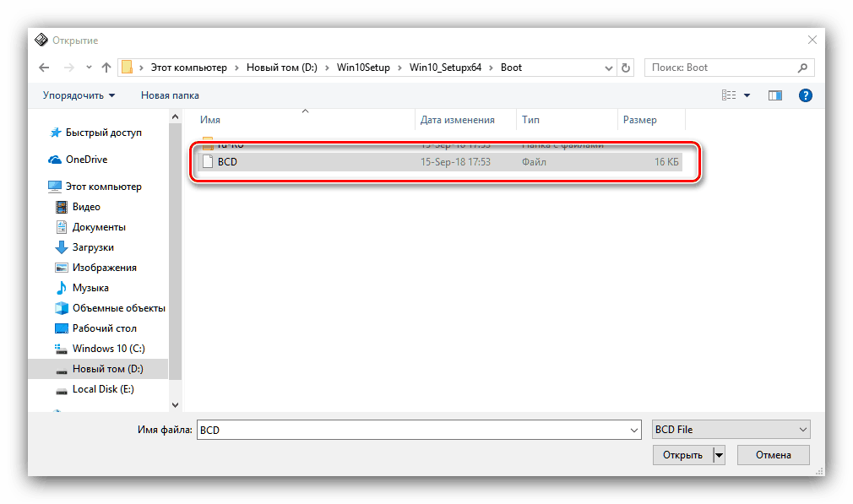Select 'Этот компьютер' in sidebar tree

103,187
